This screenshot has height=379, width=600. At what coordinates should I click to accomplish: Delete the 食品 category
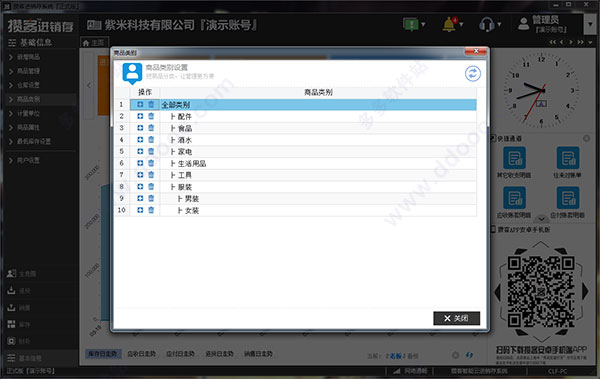151,128
